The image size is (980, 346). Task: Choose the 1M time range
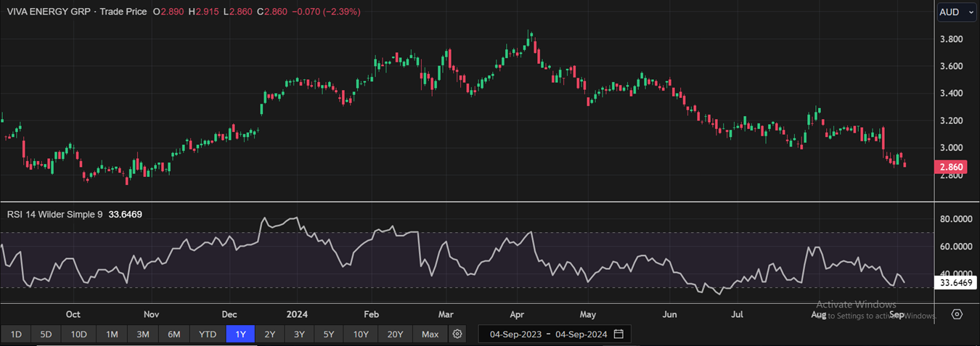pos(112,334)
